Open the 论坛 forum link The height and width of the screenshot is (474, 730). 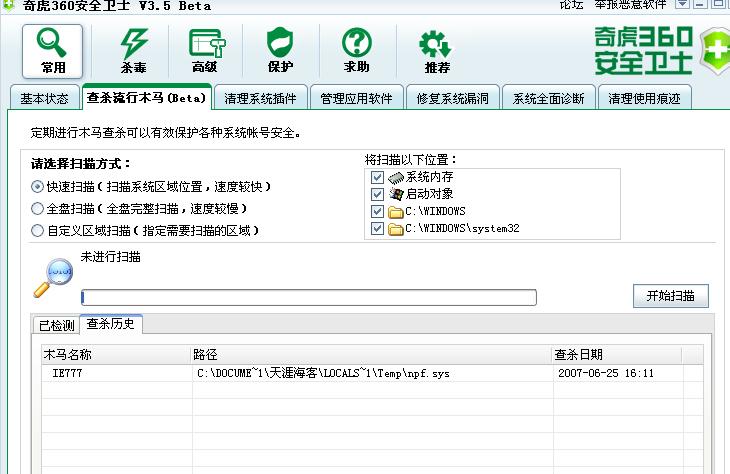click(572, 6)
